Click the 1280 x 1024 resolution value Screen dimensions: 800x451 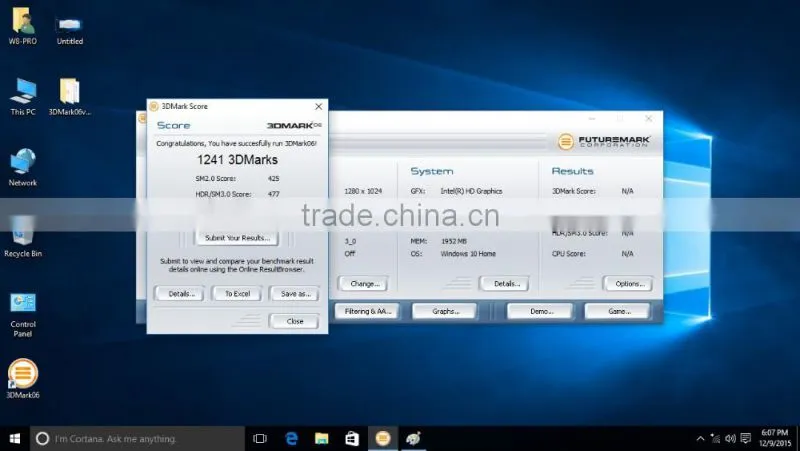pyautogui.click(x=363, y=191)
